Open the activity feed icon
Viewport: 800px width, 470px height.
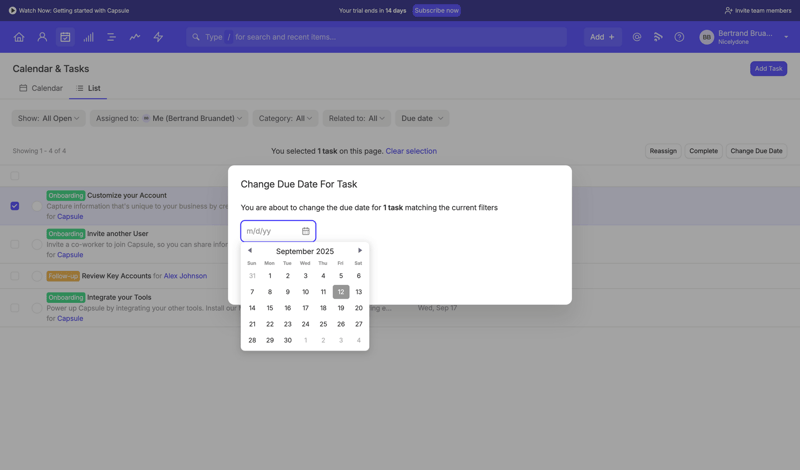[658, 37]
